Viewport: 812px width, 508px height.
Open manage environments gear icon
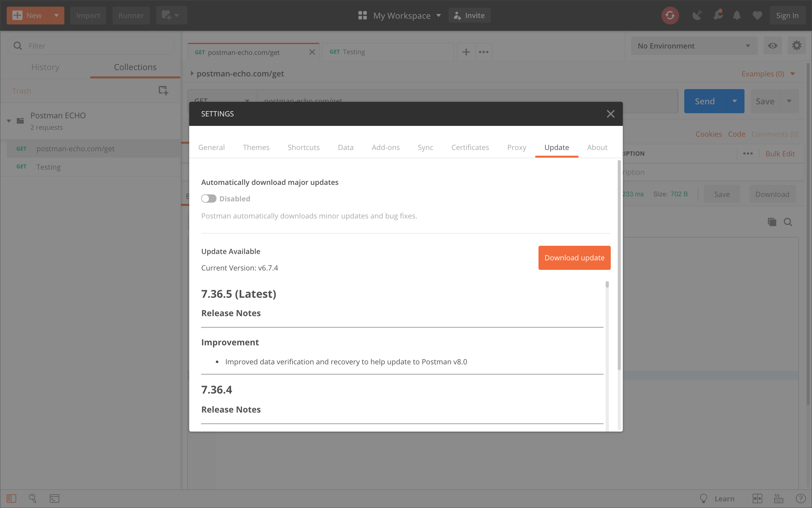click(x=796, y=46)
